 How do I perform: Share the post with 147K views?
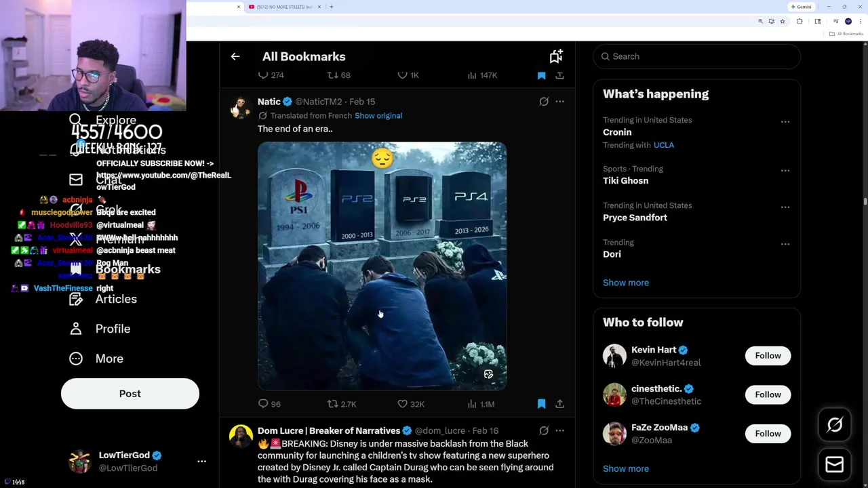point(559,75)
